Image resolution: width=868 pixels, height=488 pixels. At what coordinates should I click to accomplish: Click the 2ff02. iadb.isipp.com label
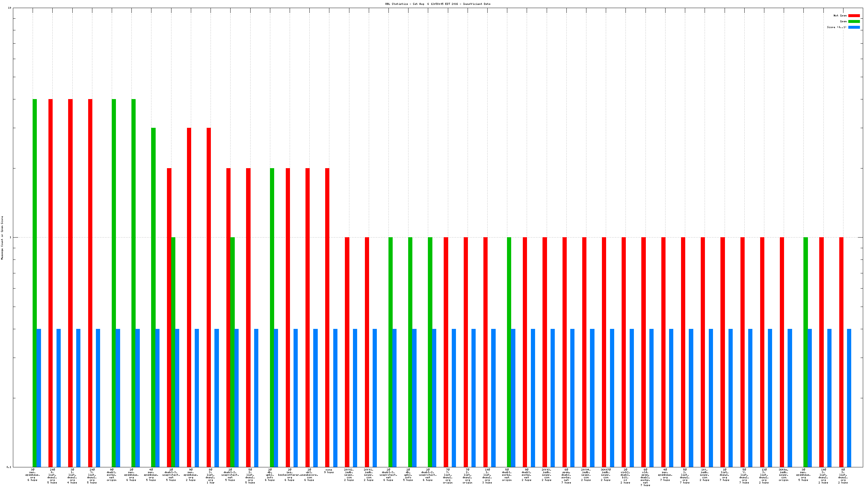click(349, 474)
